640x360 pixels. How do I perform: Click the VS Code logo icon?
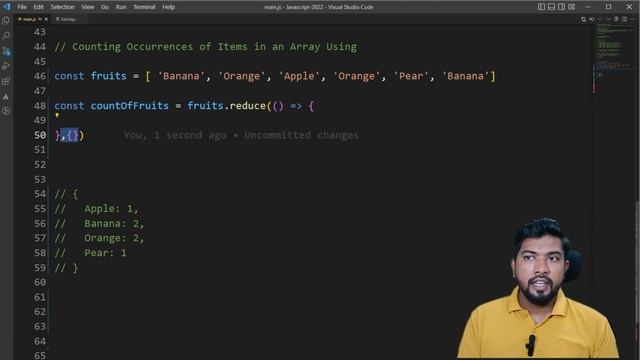point(7,7)
